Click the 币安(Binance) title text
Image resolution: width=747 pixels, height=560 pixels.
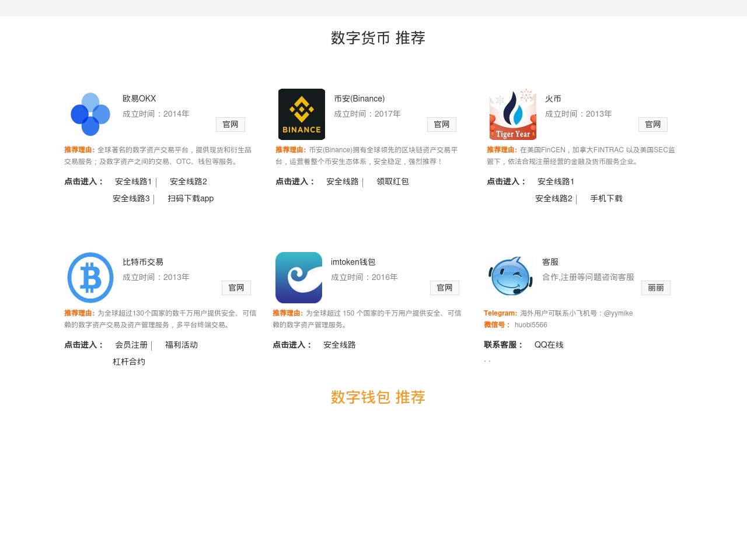point(359,99)
